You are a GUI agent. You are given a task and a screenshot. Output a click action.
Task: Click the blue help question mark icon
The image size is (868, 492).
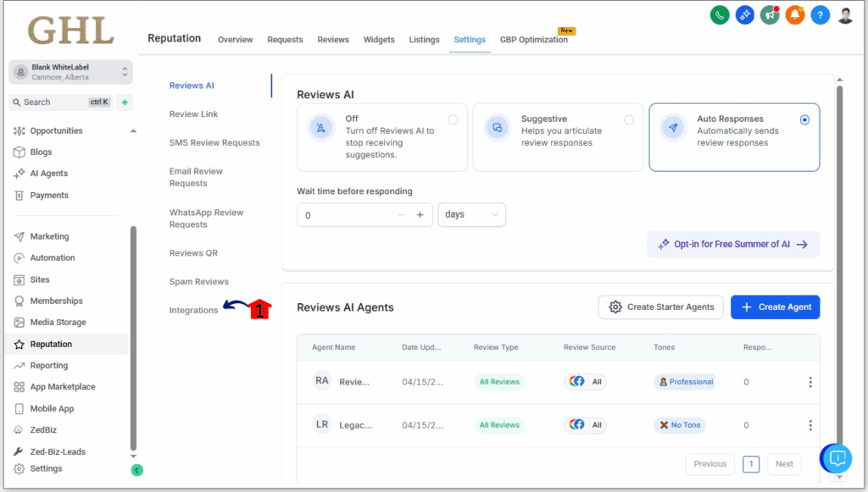[x=820, y=15]
